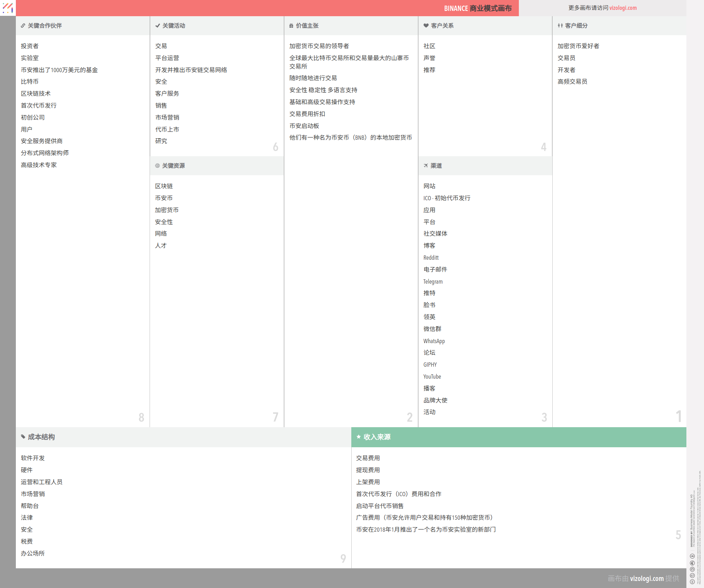Screen dimensions: 704x588
Task: Click the Creative Commons license icons
Action: pos(692,569)
